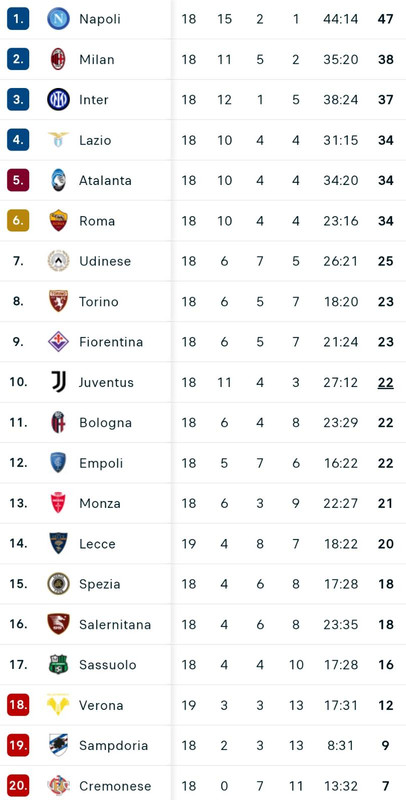Click the underlined 22 points for Juventus
The width and height of the screenshot is (406, 800).
(x=386, y=383)
